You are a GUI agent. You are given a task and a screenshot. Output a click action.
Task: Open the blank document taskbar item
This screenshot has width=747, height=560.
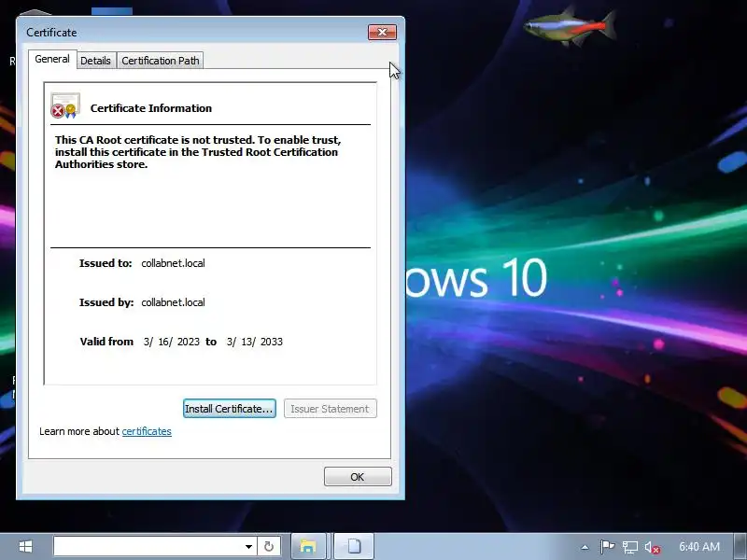tap(354, 546)
